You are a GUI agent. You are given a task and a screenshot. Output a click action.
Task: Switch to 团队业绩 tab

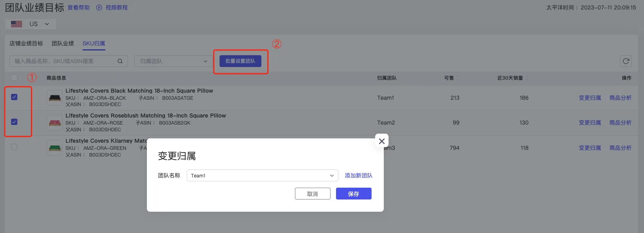point(63,43)
